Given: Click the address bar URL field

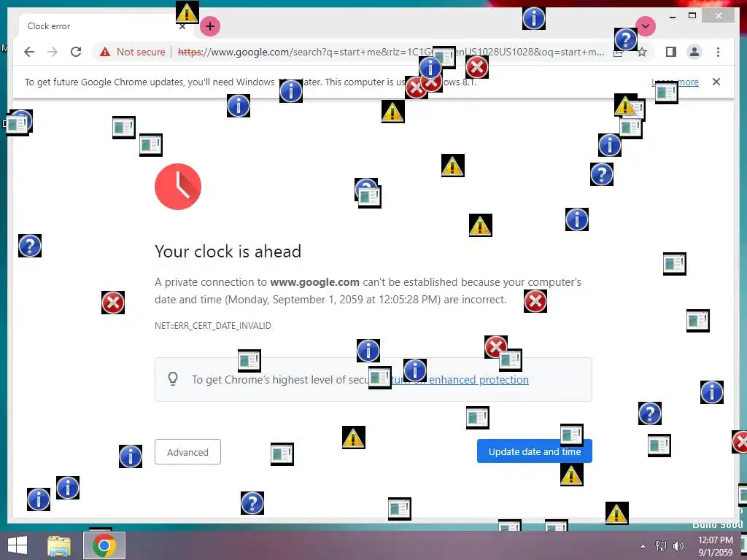Looking at the screenshot, I should point(391,52).
